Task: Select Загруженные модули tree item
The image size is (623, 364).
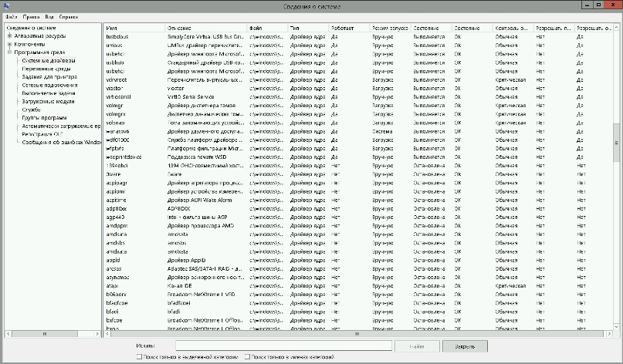Action: 48,102
